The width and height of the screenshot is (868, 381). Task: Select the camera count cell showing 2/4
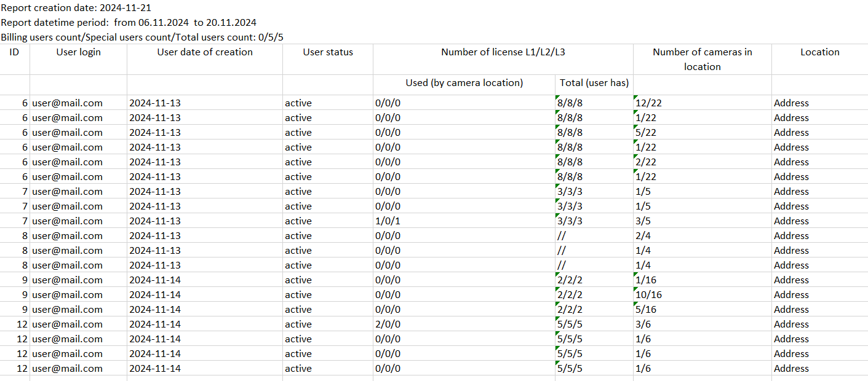click(643, 236)
